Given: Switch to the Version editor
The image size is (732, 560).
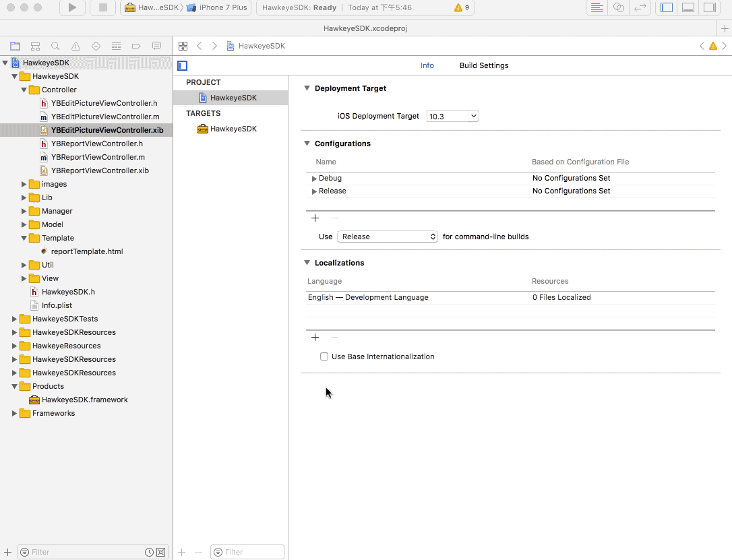Looking at the screenshot, I should click(640, 7).
